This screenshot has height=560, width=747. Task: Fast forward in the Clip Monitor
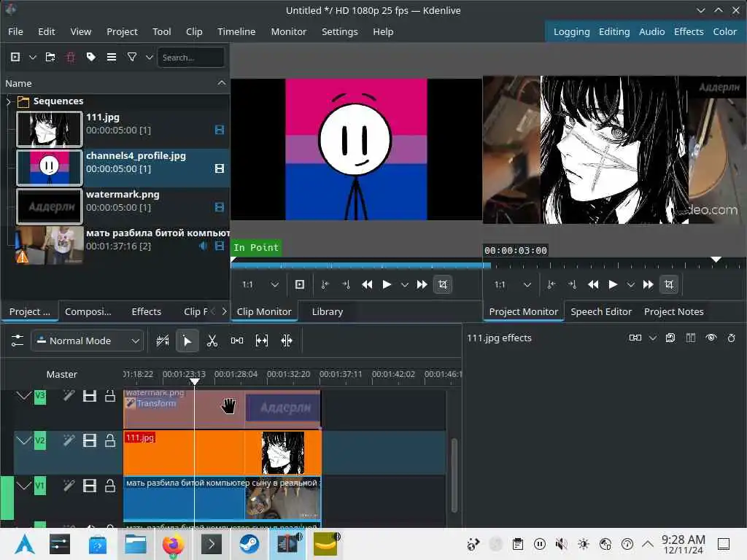tap(422, 285)
